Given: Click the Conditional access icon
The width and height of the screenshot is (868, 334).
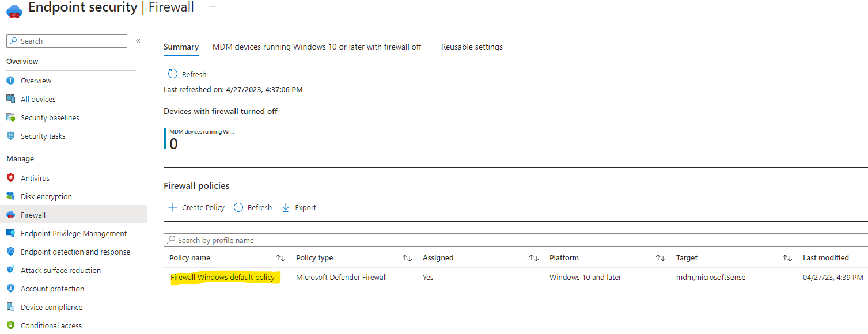Looking at the screenshot, I should tap(10, 325).
